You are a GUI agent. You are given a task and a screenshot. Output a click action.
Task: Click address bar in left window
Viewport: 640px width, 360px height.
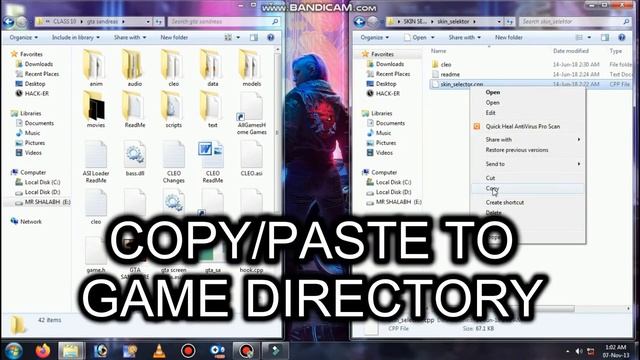[x=93, y=22]
